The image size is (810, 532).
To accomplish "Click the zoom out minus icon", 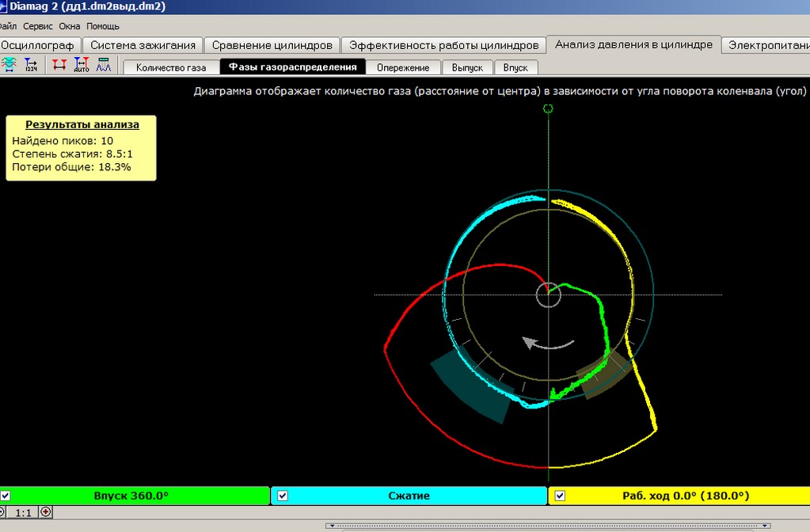I will coord(2,512).
